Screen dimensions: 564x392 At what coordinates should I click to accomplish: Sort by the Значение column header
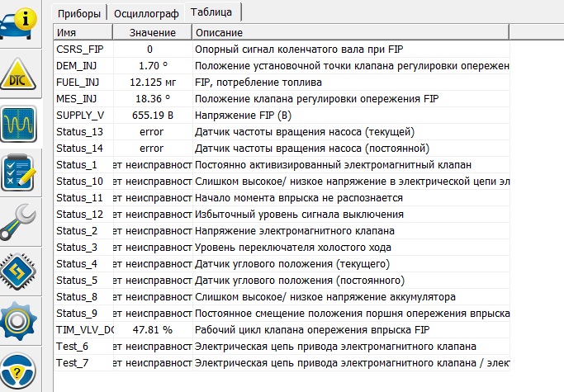[153, 32]
